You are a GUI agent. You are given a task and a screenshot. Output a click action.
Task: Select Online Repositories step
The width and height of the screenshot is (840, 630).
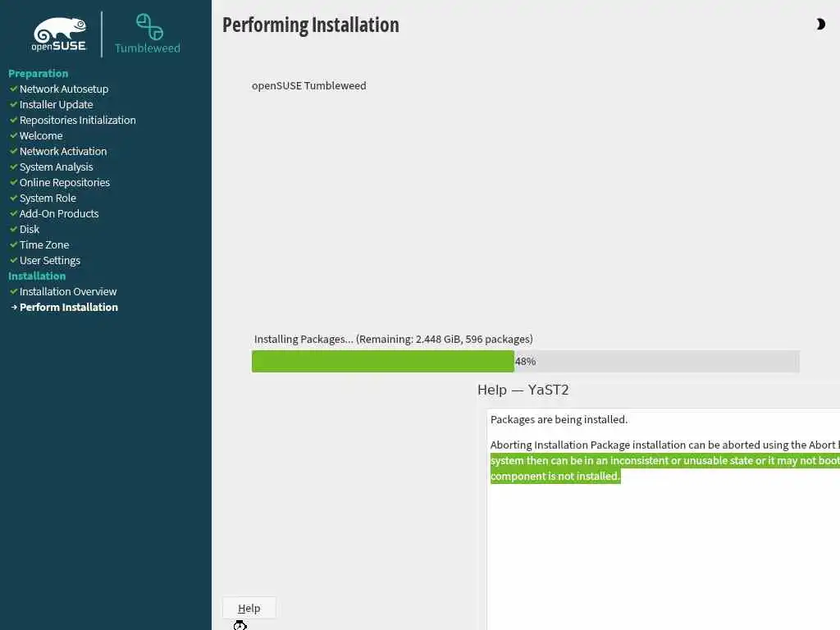coord(64,182)
